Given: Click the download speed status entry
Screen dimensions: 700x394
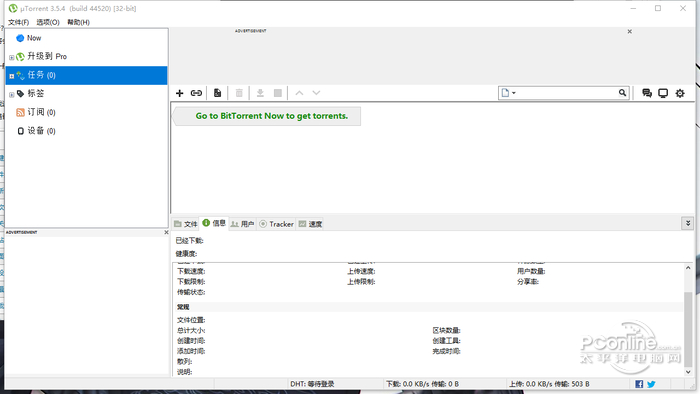Looking at the screenshot, I should pyautogui.click(x=422, y=384).
